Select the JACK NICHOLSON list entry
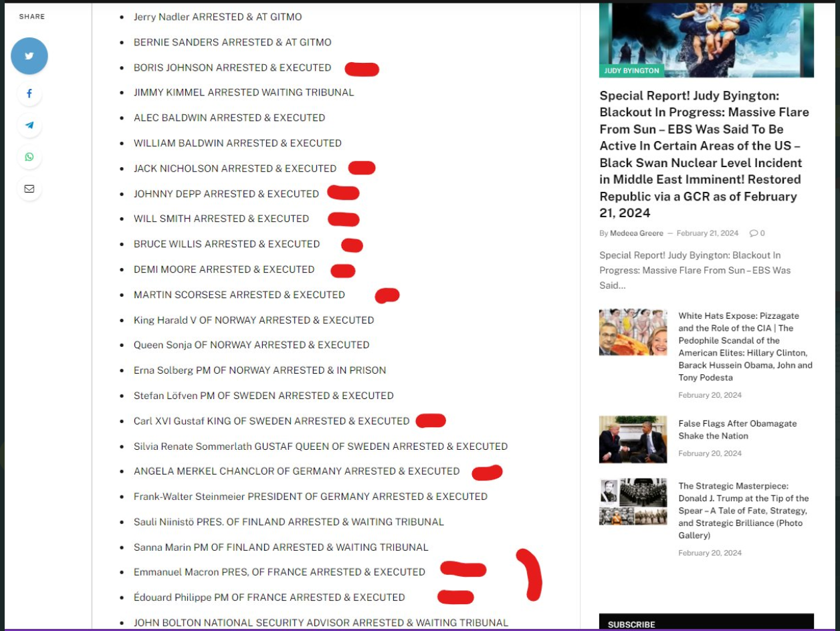 tap(235, 168)
